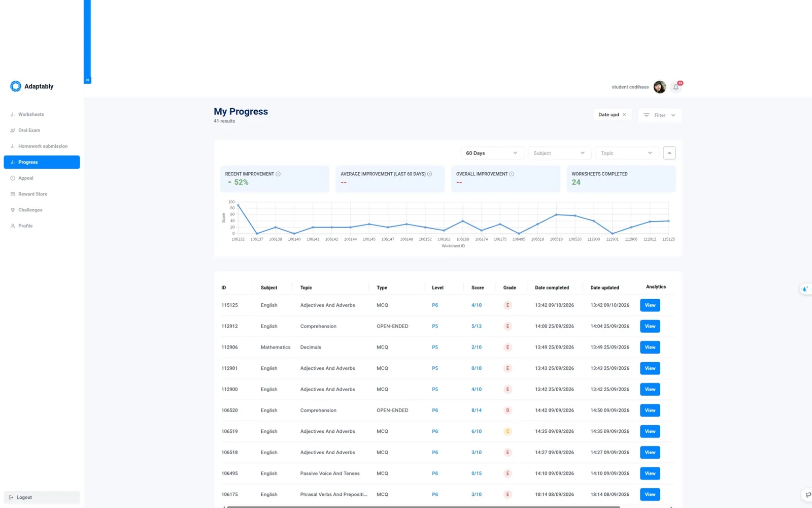This screenshot has height=508, width=812.
Task: Show Average Improvement info icon
Action: (429, 174)
